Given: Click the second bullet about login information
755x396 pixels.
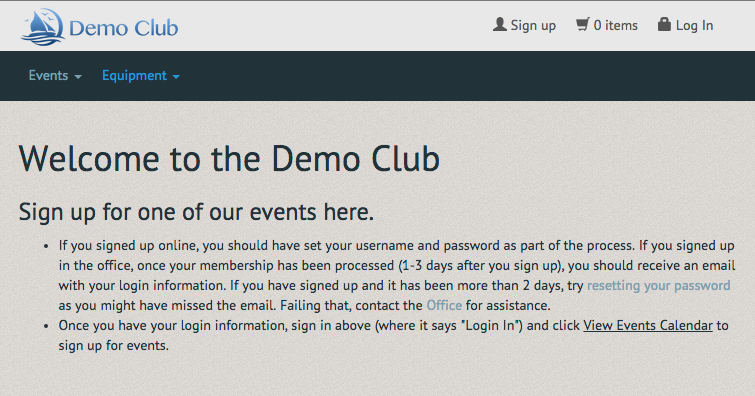Looking at the screenshot, I should 393,335.
